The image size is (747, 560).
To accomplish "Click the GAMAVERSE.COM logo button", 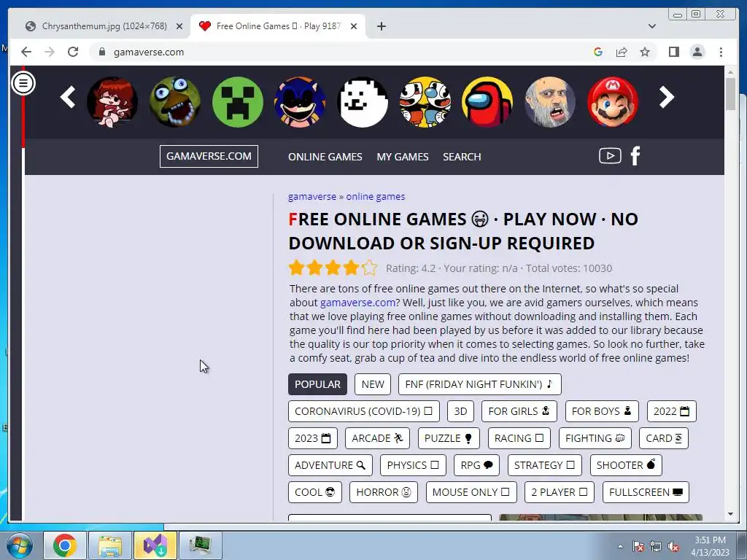I will point(209,156).
